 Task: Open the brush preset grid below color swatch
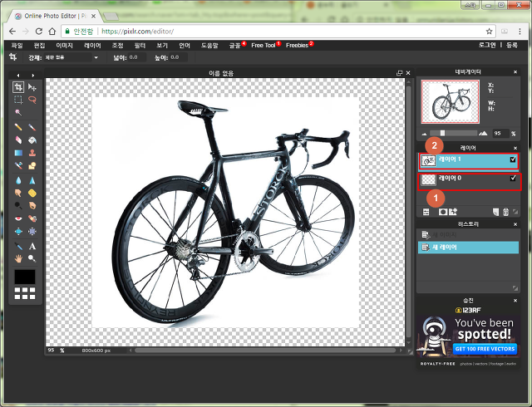point(25,293)
